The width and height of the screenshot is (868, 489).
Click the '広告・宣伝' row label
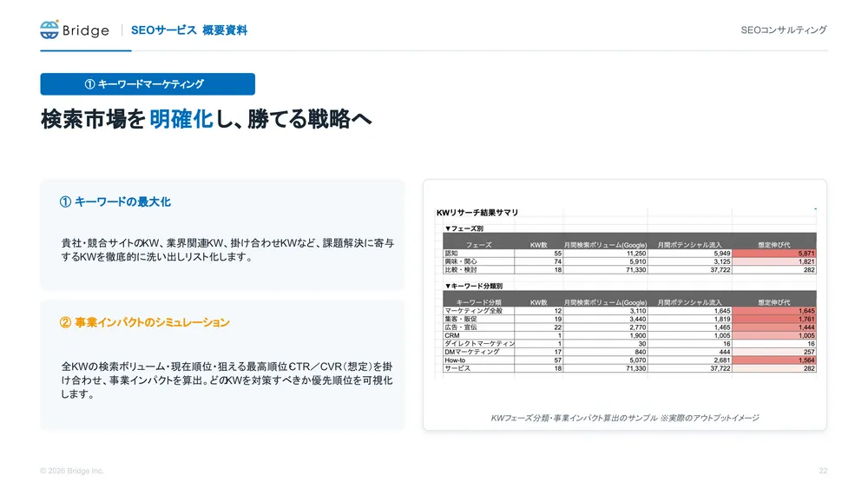click(x=461, y=327)
